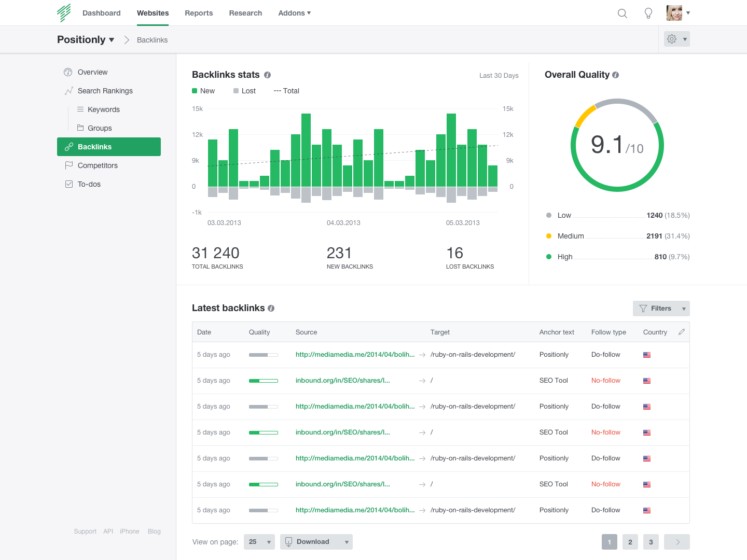This screenshot has width=747, height=560.
Task: Click info icon next to Overall Quality
Action: click(615, 75)
